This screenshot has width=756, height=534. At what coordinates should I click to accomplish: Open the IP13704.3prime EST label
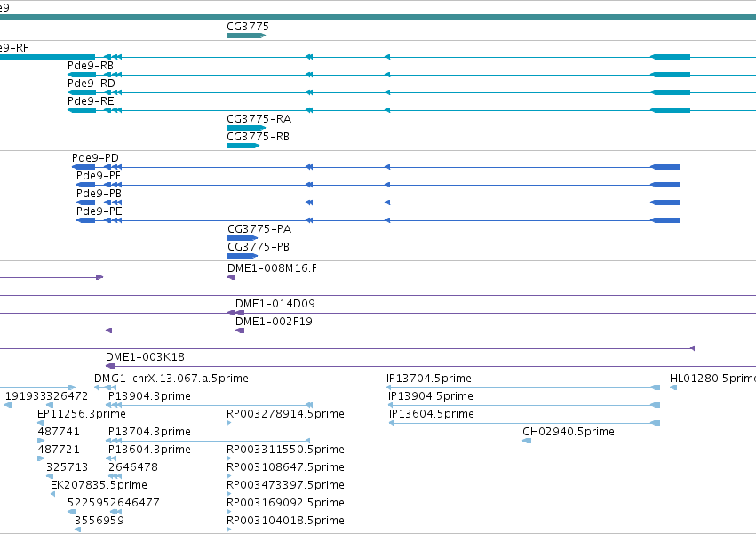(148, 432)
